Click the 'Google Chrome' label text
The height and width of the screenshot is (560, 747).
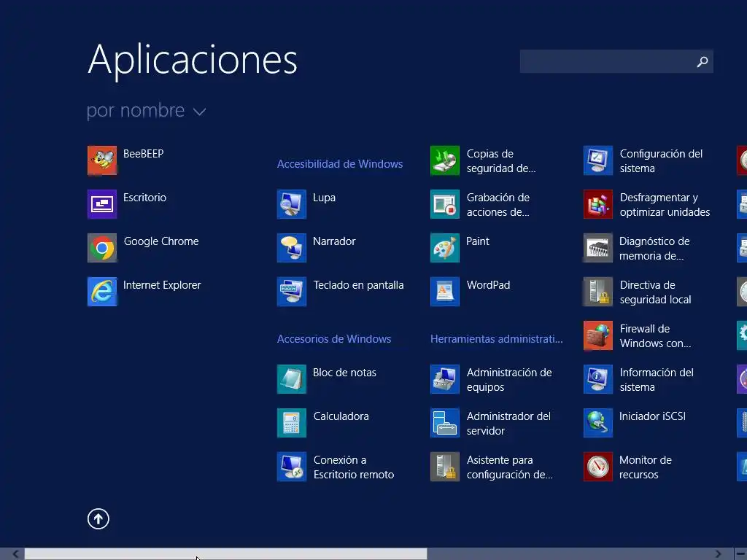tap(161, 241)
